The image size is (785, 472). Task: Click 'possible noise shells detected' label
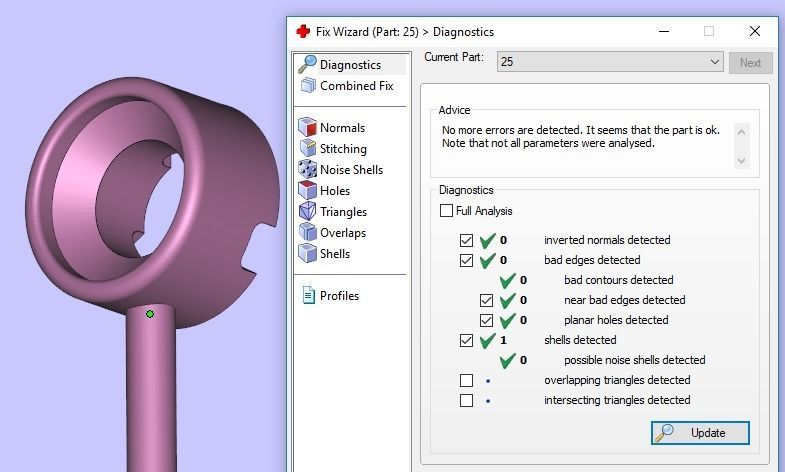click(634, 360)
